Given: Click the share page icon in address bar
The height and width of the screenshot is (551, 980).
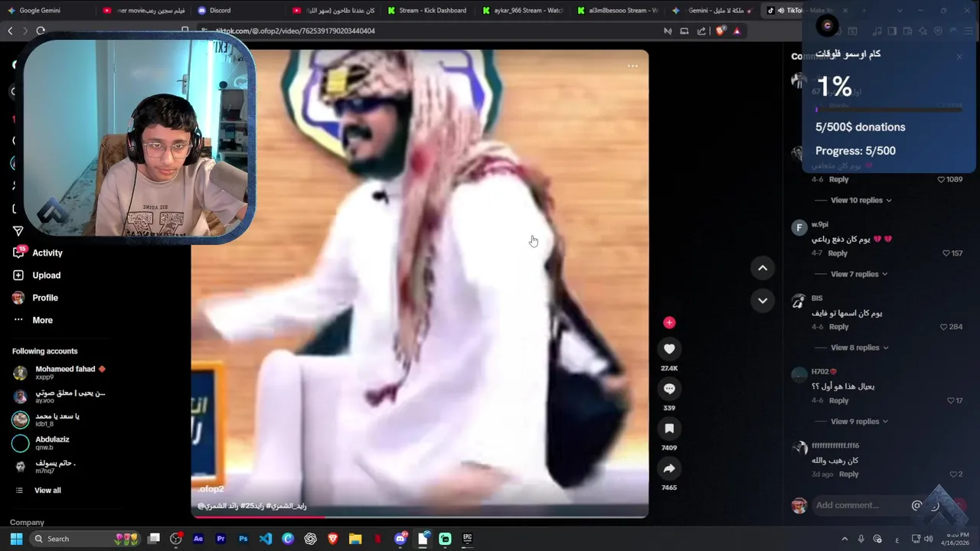Looking at the screenshot, I should (x=701, y=31).
